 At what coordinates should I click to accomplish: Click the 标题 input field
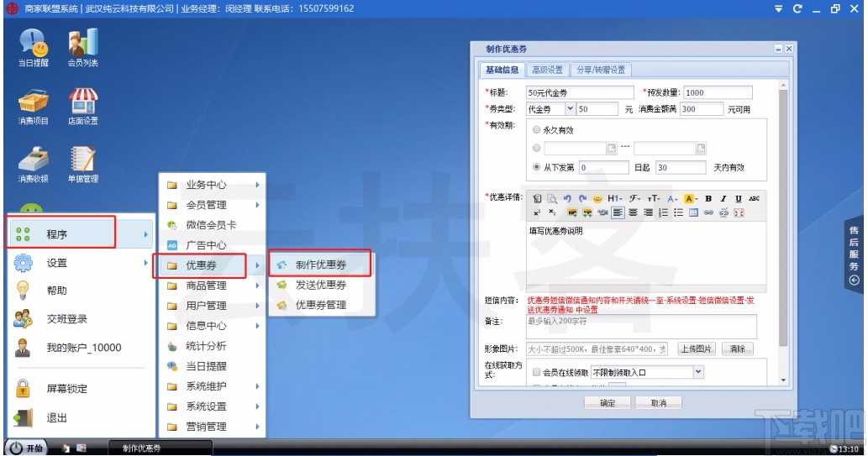coord(580,92)
